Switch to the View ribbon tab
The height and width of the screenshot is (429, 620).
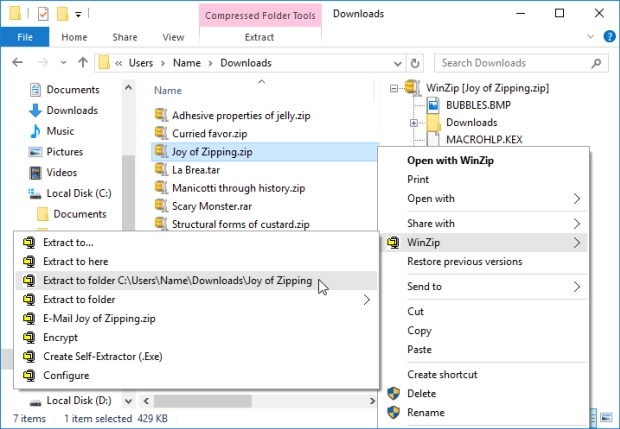coord(173,37)
